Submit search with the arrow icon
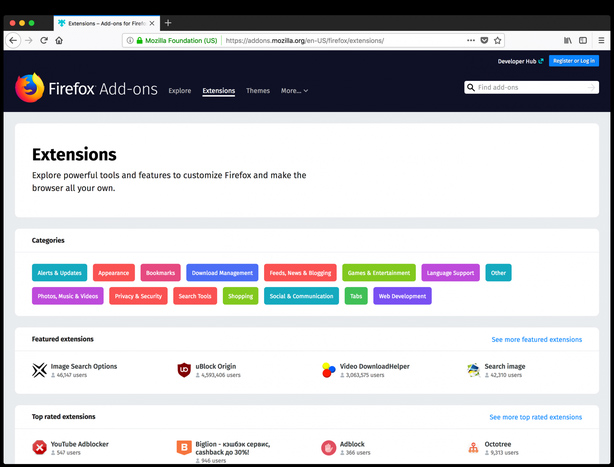Viewport: 614px width, 467px height. pyautogui.click(x=591, y=87)
